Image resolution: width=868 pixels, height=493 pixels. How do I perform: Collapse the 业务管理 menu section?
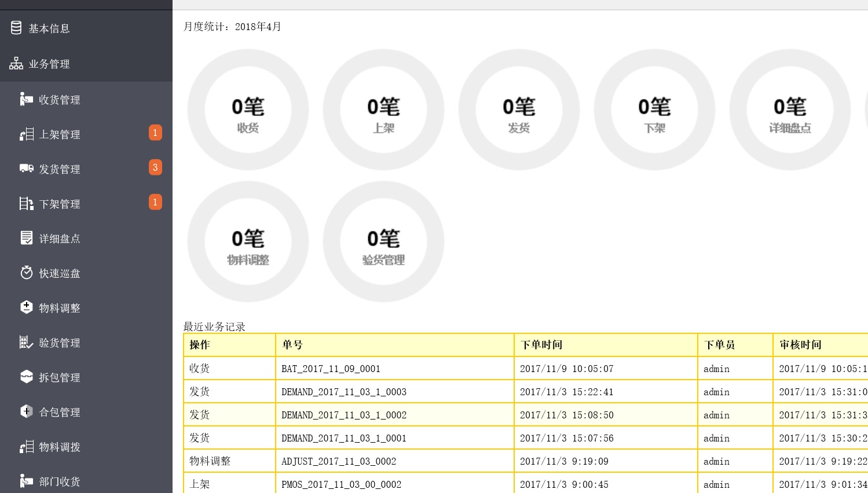49,64
